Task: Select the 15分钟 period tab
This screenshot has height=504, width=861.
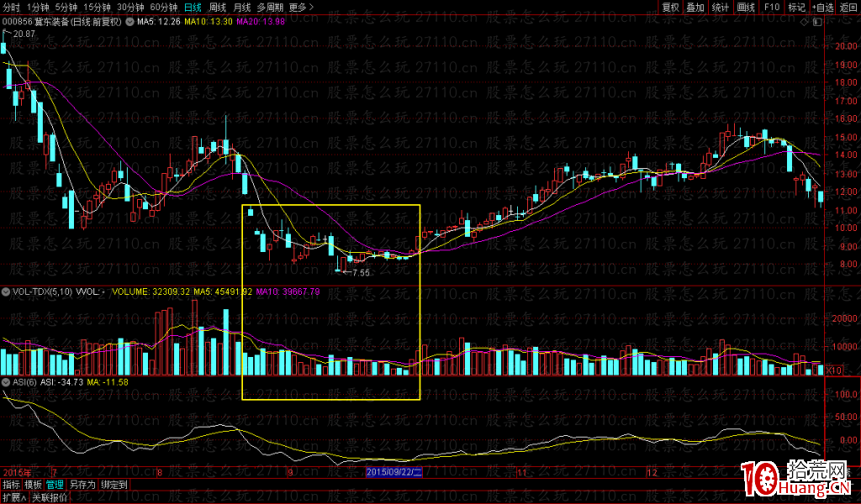Action: pyautogui.click(x=97, y=8)
